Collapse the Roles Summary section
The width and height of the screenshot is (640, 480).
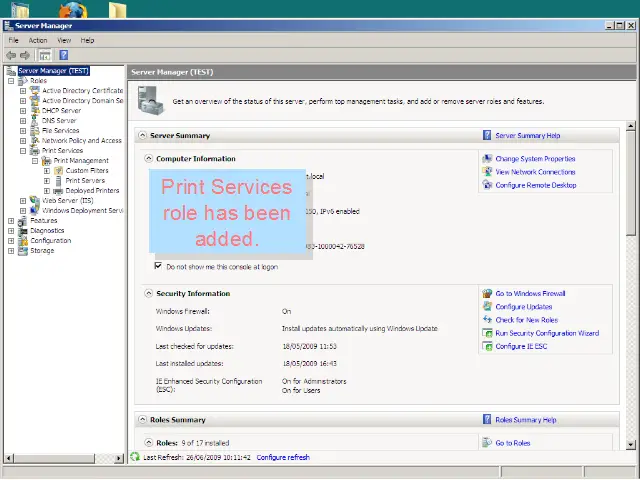[142, 419]
